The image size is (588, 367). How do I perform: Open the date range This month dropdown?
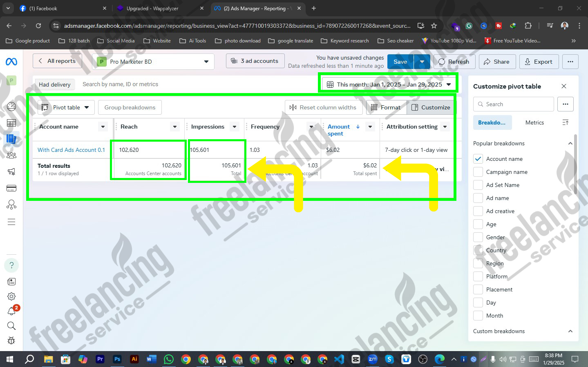(x=389, y=85)
